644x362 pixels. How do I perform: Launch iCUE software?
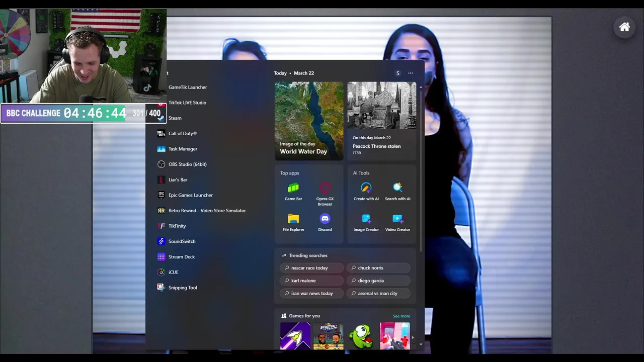[168, 272]
